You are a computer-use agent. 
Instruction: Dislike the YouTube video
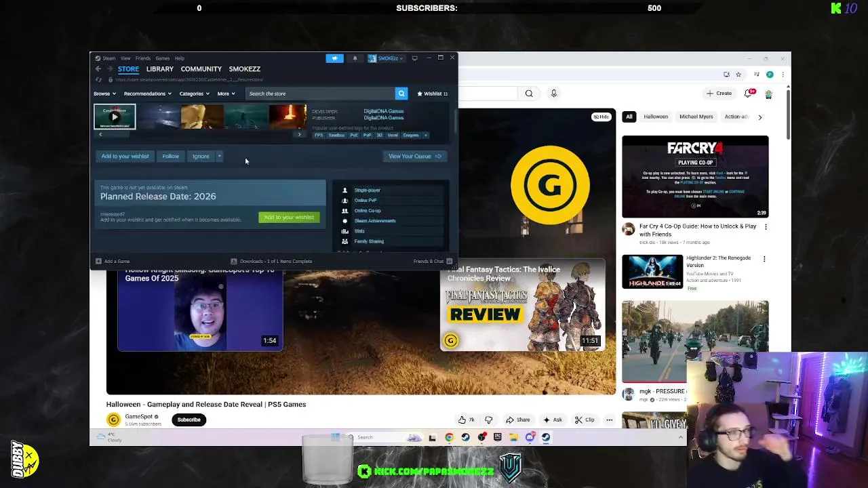[488, 420]
